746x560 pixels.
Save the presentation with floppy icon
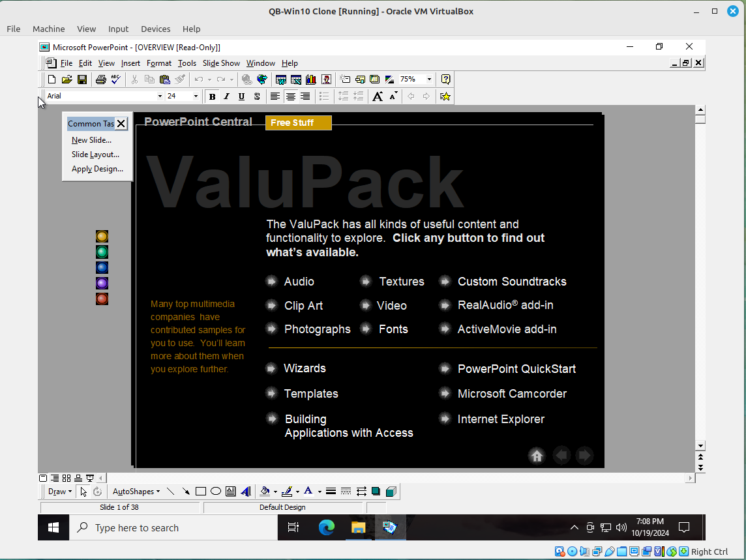tap(82, 80)
